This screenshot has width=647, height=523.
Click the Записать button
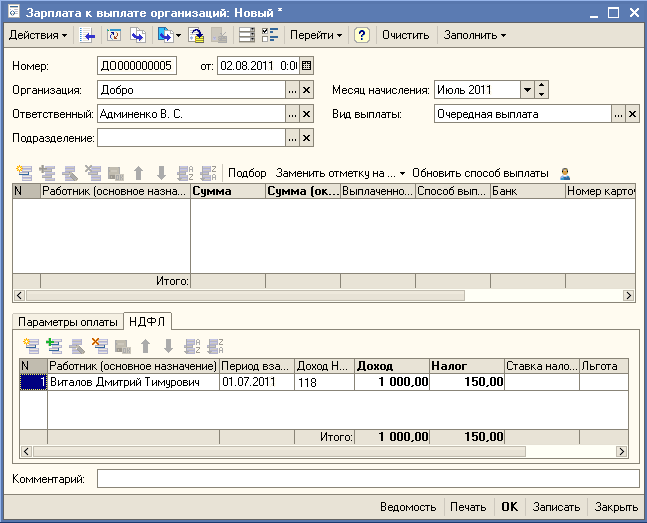(x=556, y=507)
